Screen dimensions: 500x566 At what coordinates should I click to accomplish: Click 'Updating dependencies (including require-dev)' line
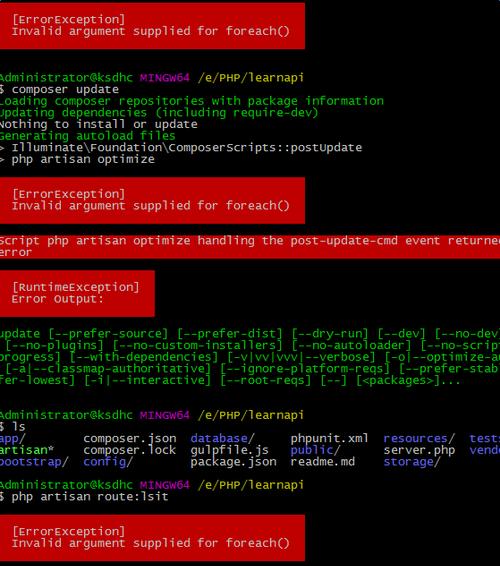(x=159, y=113)
